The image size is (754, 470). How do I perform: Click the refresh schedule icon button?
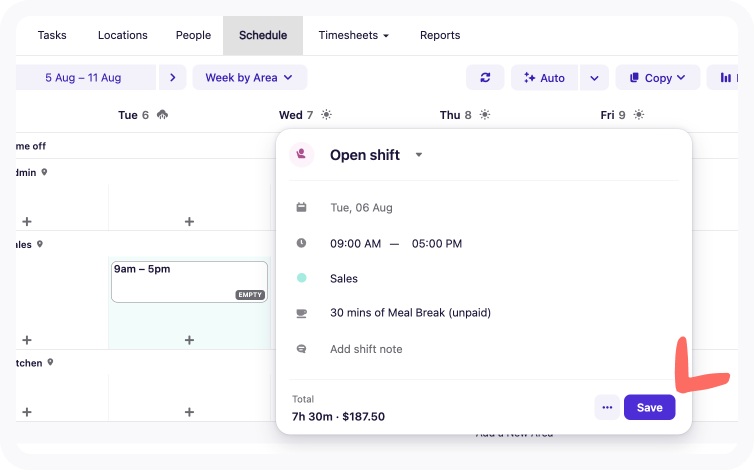(485, 78)
